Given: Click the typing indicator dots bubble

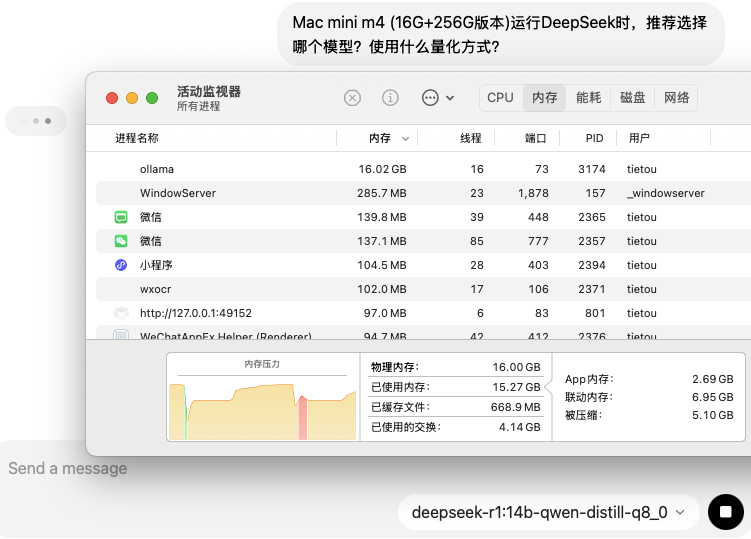Looking at the screenshot, I should (x=36, y=121).
